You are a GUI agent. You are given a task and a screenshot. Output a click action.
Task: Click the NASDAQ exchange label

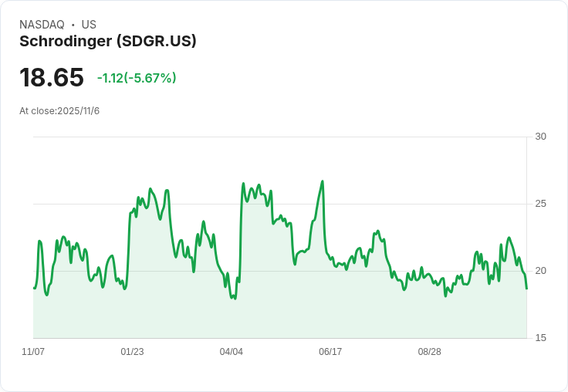click(x=42, y=25)
